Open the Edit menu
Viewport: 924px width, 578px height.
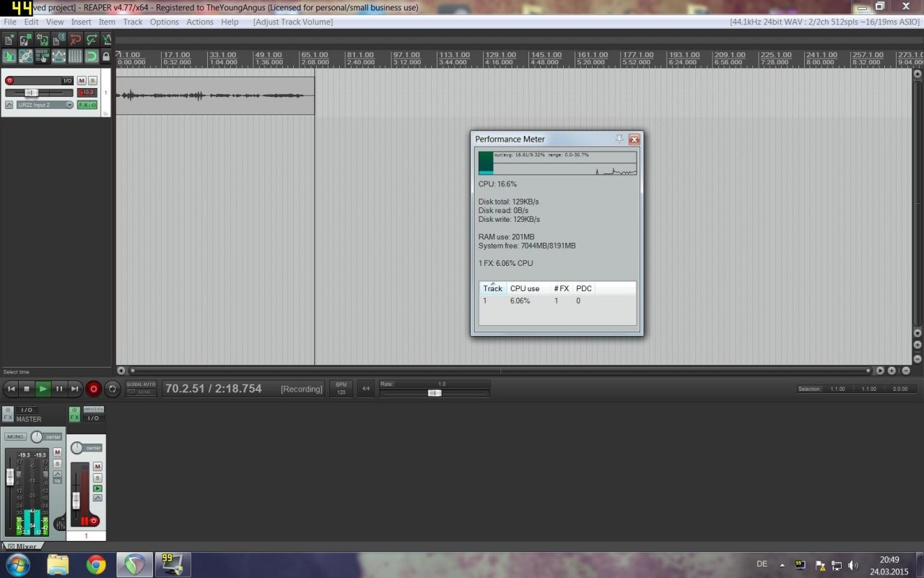31,22
